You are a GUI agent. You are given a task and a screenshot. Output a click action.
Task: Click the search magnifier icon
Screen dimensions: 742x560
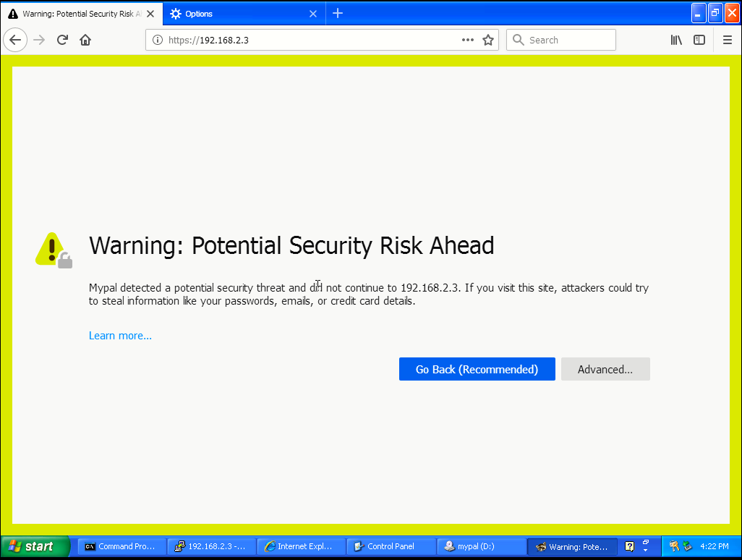click(518, 41)
